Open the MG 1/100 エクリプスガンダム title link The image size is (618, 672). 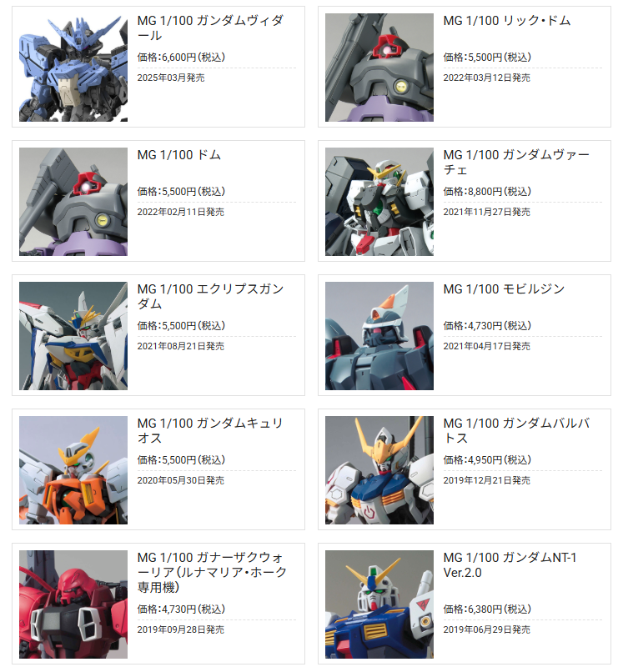210,296
